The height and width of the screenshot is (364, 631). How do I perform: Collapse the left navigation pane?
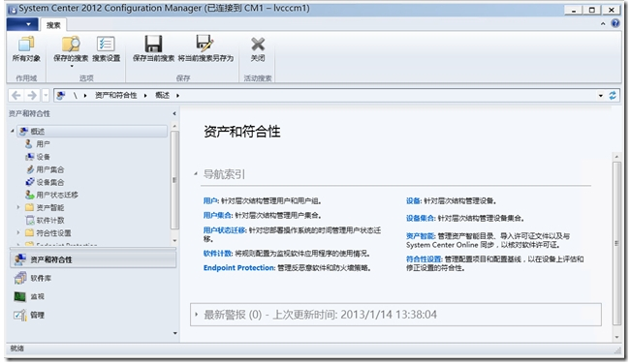(174, 113)
